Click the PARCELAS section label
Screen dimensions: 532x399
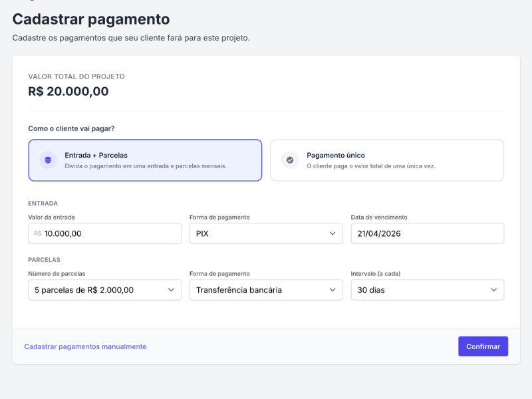(44, 260)
